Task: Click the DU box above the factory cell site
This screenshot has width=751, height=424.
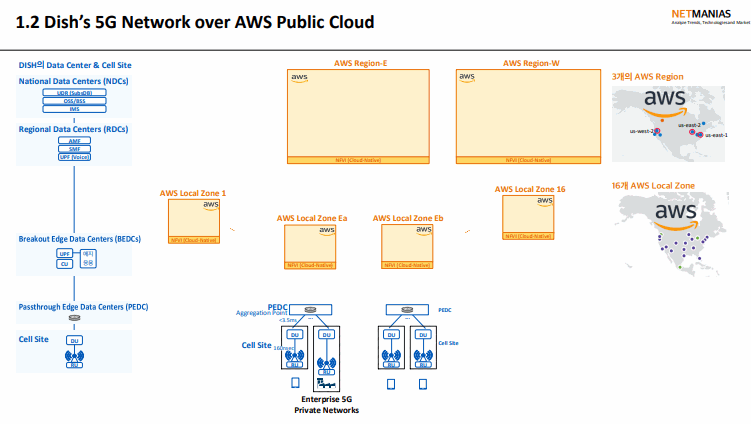Action: 327,335
